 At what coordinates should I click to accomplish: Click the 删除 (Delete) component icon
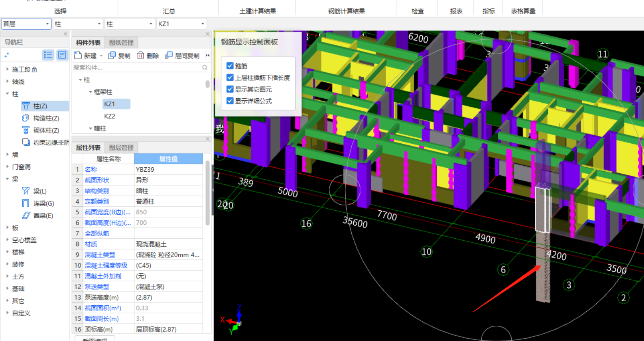pos(140,55)
